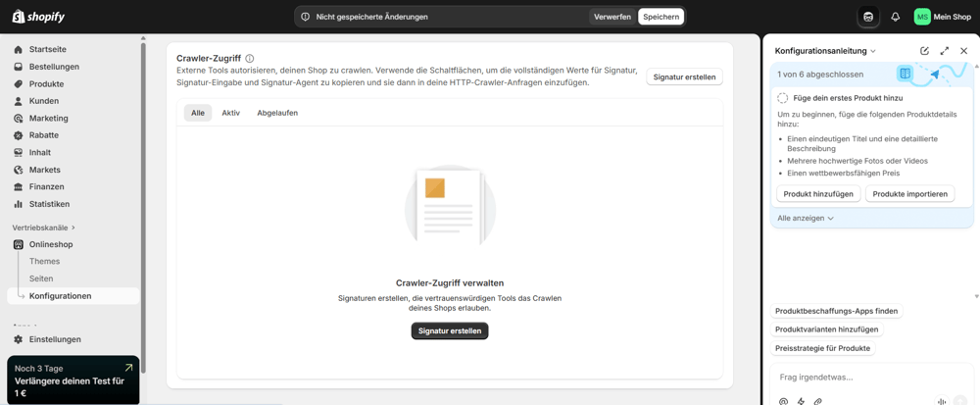Activate voice input in the chat box
The height and width of the screenshot is (405, 980).
click(941, 401)
